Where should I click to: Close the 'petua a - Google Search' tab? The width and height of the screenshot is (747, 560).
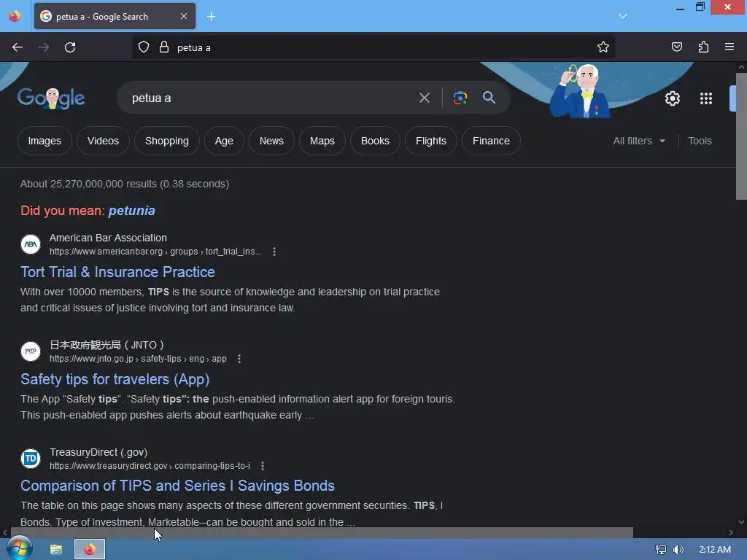point(184,16)
